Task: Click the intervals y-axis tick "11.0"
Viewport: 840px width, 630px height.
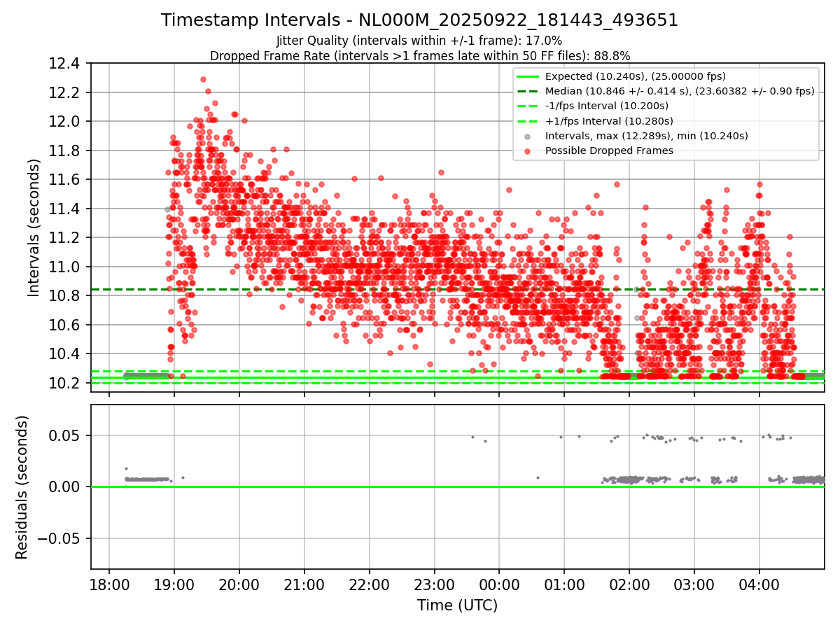Action: click(64, 267)
